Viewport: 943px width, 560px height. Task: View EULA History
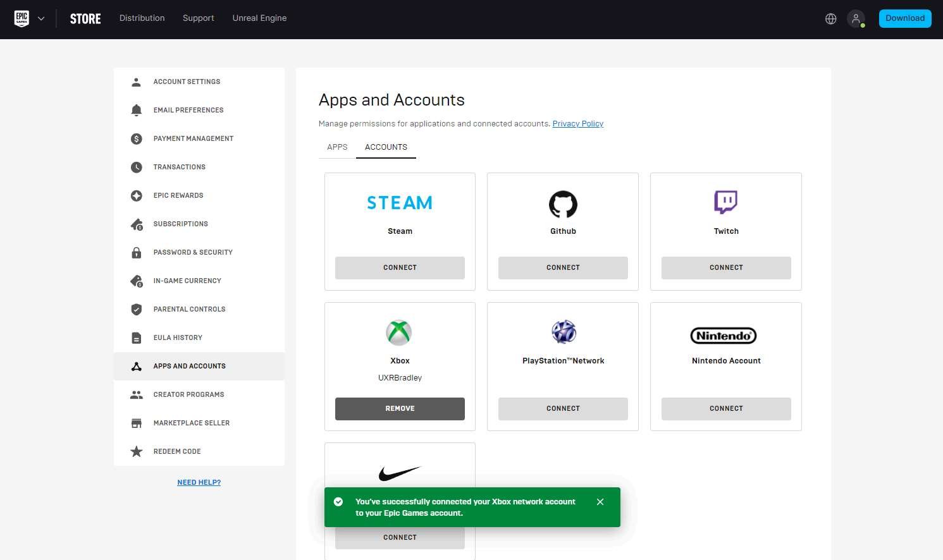199,338
